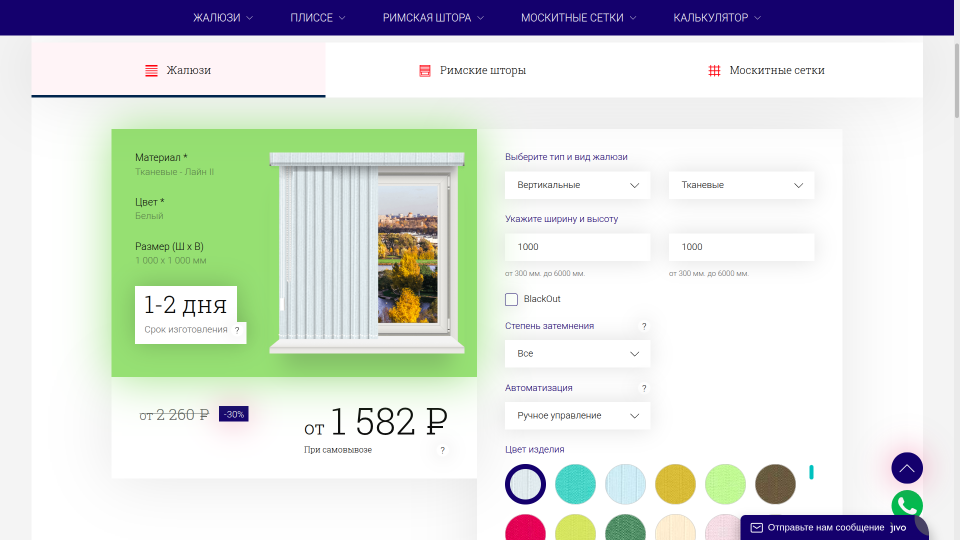Viewport: 960px width, 540px height.
Task: Click the Жалюзи tab blinds icon
Action: (x=151, y=70)
